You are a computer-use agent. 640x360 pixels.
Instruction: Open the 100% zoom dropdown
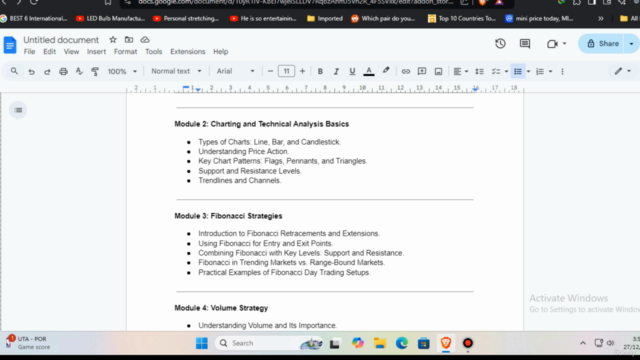[122, 71]
